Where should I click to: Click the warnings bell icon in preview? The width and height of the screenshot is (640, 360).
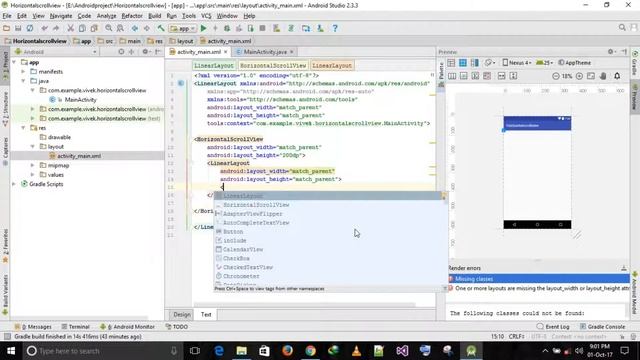pos(617,76)
